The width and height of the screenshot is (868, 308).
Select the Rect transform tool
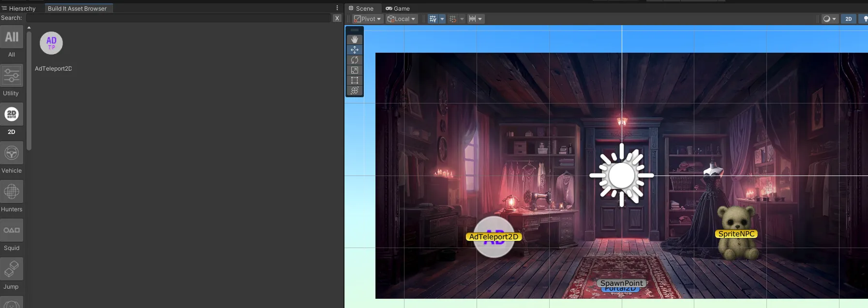[x=355, y=80]
